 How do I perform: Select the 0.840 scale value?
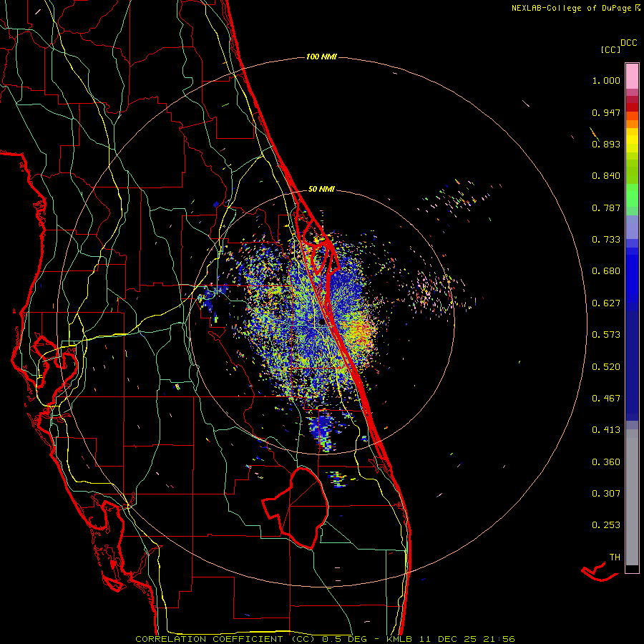click(x=606, y=176)
